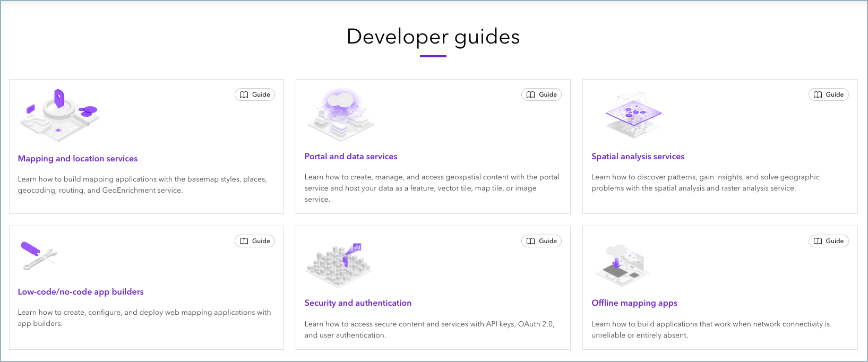The image size is (868, 362).
Task: Click description 'Learn how to create, configure, and deploy'
Action: point(144,318)
